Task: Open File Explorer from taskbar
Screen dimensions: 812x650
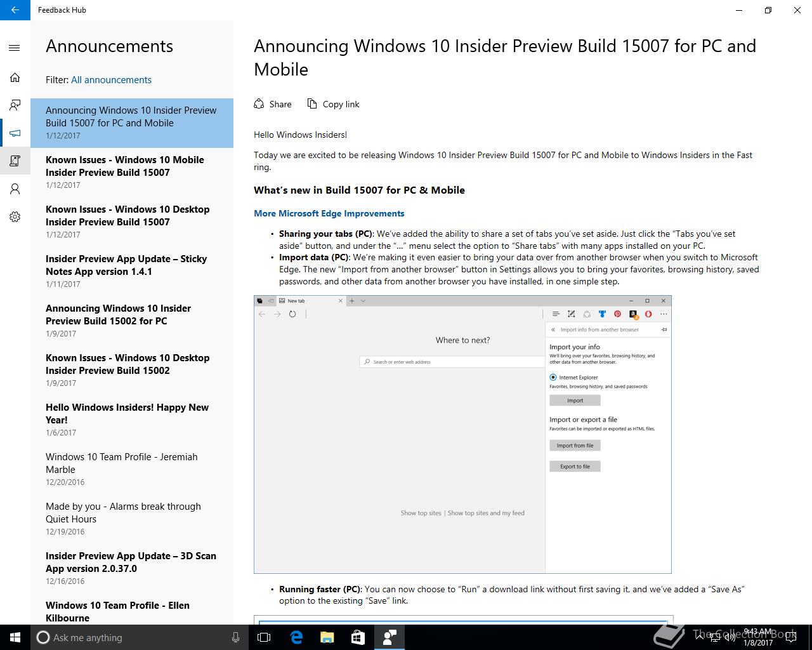Action: pos(327,637)
